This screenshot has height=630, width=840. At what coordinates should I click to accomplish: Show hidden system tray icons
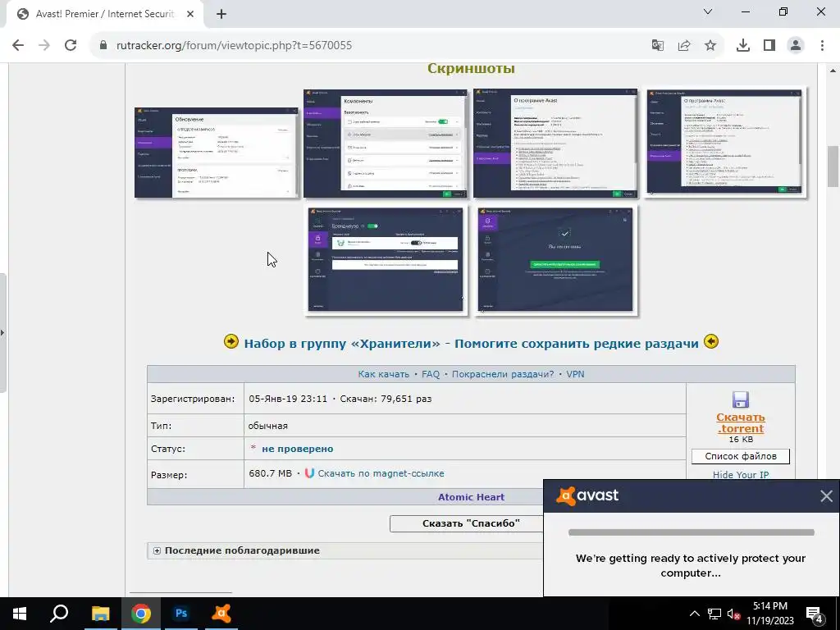[x=694, y=614]
